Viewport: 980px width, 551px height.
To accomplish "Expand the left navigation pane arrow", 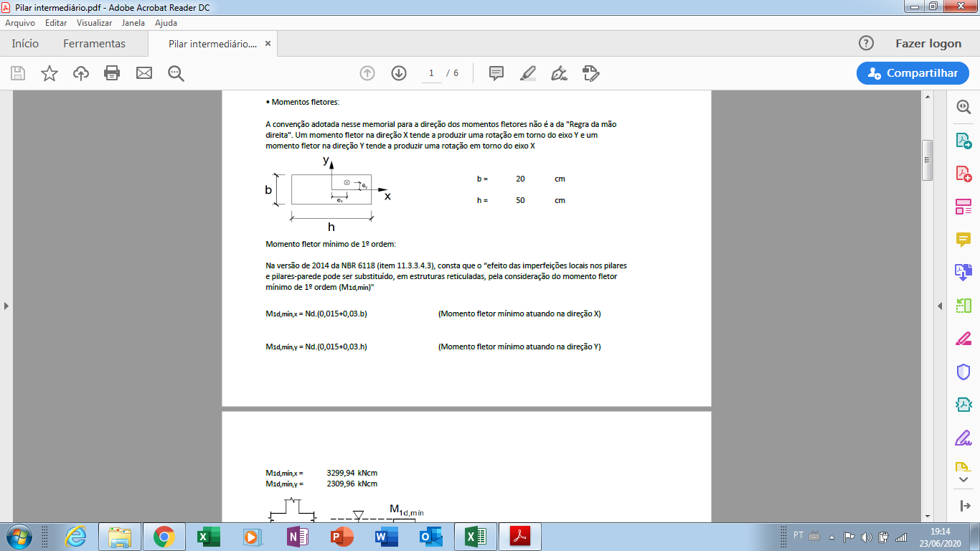I will tap(6, 306).
